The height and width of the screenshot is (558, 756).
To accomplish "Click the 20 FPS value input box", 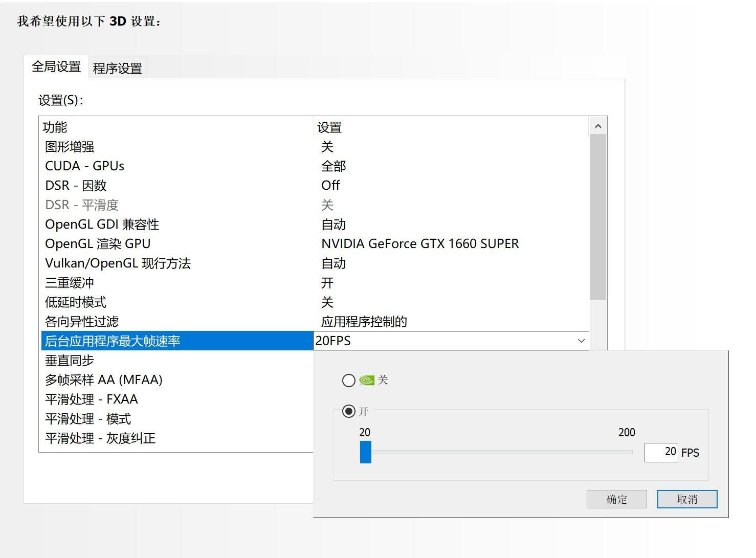I will pos(661,452).
